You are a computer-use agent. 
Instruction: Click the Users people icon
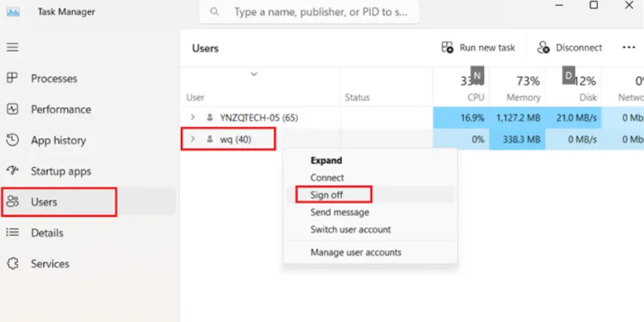tap(13, 201)
